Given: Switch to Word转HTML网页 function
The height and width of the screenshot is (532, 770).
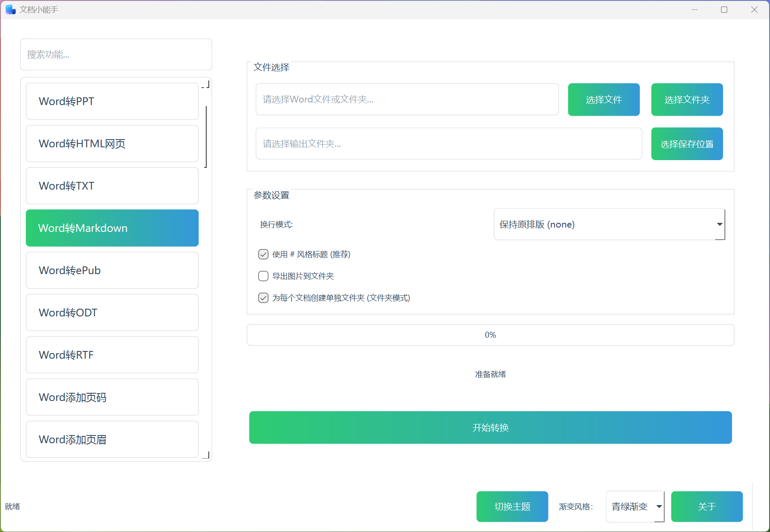Looking at the screenshot, I should pos(112,144).
